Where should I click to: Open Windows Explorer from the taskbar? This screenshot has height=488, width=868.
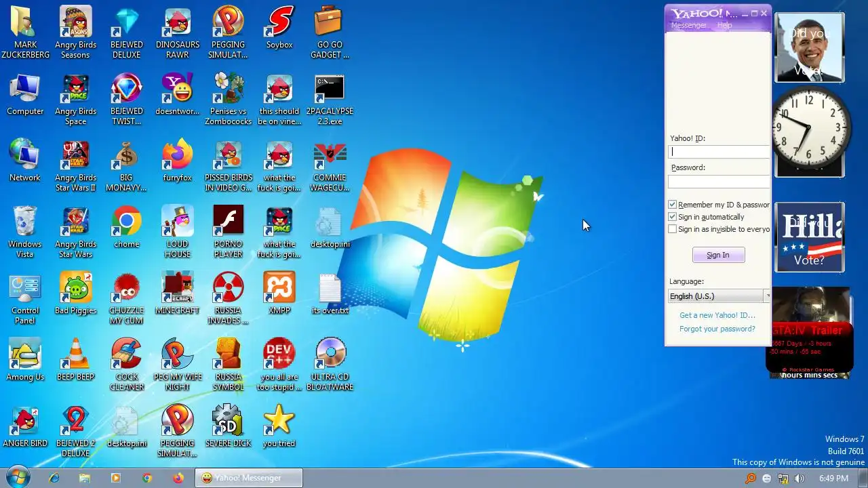(x=85, y=478)
